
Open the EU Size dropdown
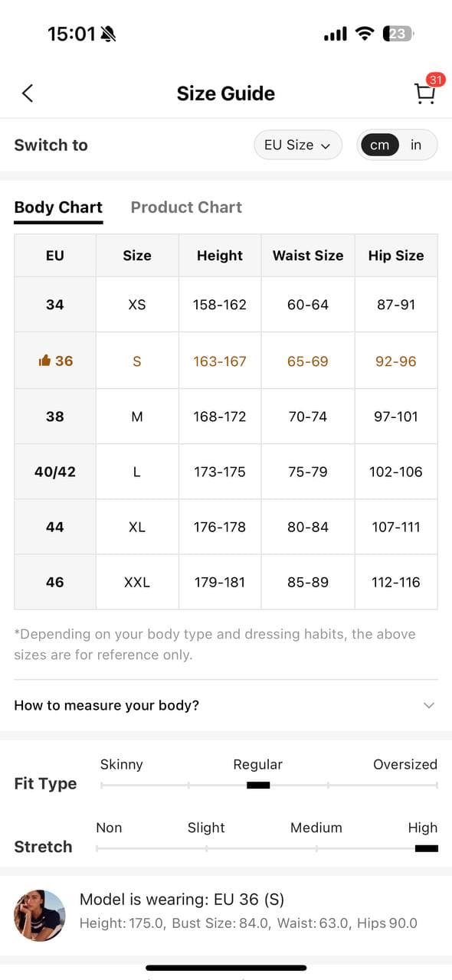point(298,145)
